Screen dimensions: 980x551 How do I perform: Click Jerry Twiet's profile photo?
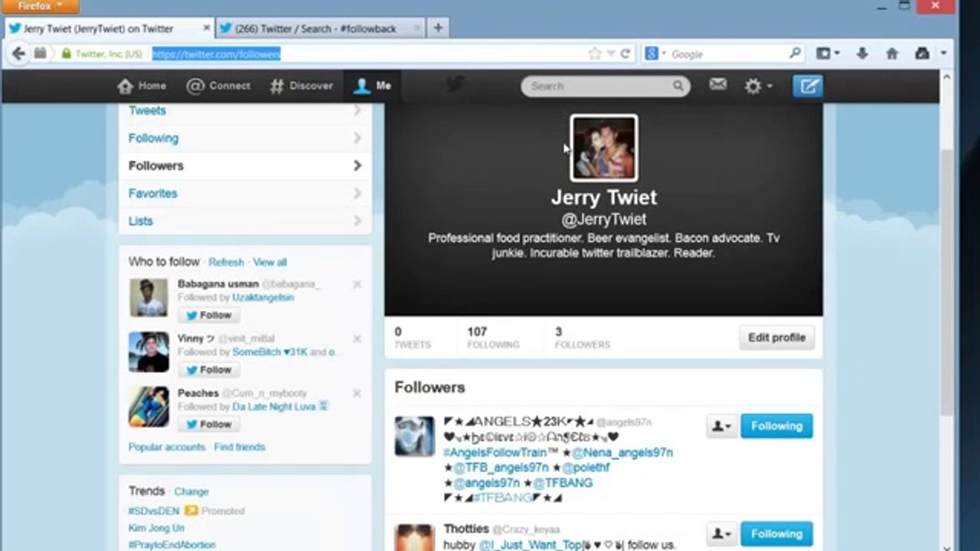click(603, 148)
